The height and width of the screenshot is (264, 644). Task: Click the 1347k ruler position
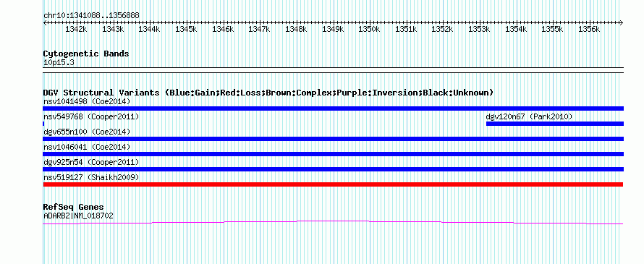(259, 30)
